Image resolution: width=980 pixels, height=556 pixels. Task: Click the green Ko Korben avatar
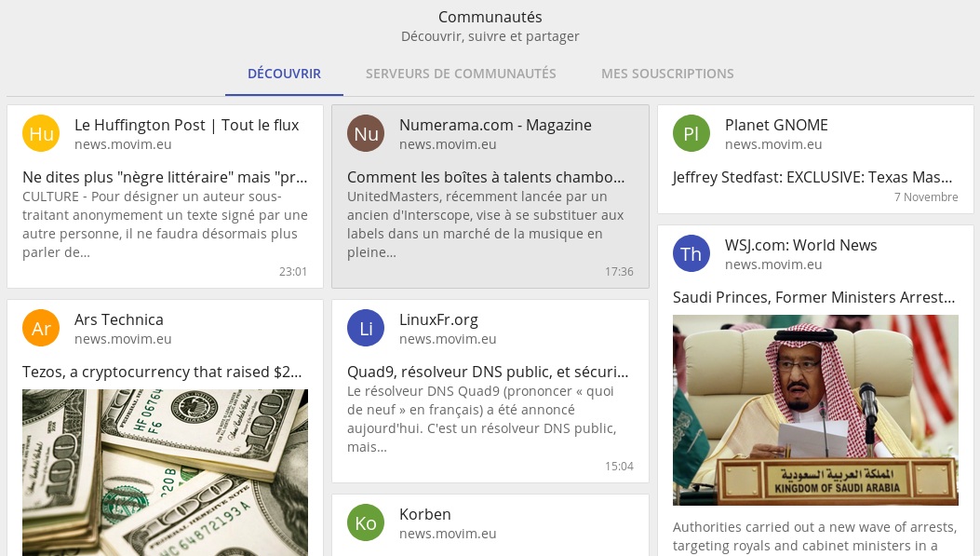366,522
